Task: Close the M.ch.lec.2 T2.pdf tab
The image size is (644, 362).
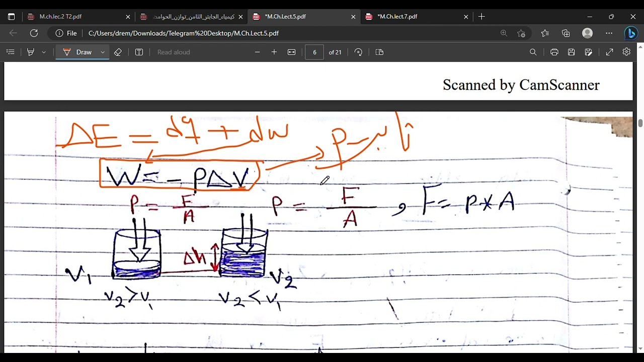Action: [128, 17]
